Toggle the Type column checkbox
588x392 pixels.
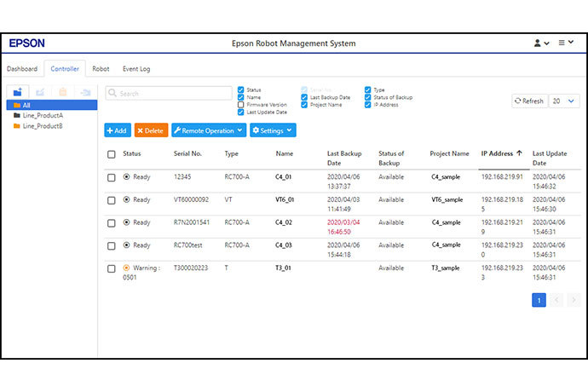[x=367, y=89]
